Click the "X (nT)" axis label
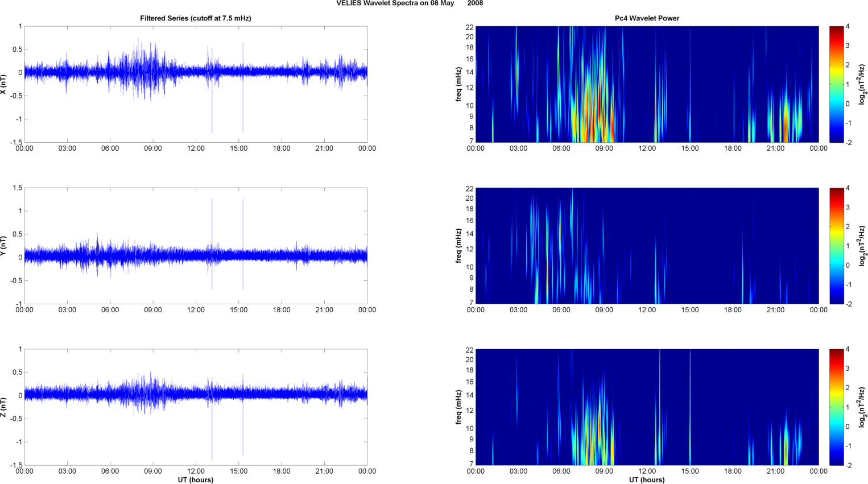 tap(4, 84)
